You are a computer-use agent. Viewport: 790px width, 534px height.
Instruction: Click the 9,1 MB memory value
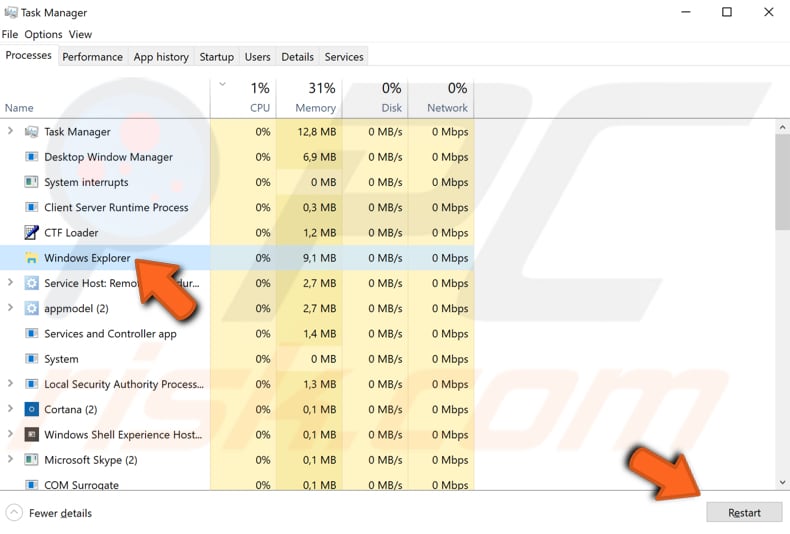tap(319, 258)
